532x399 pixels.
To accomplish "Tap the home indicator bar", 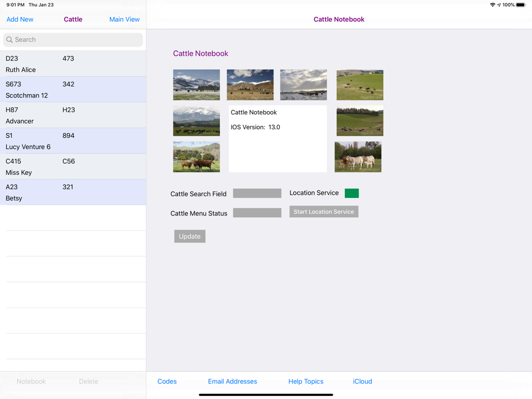I will coord(266,395).
